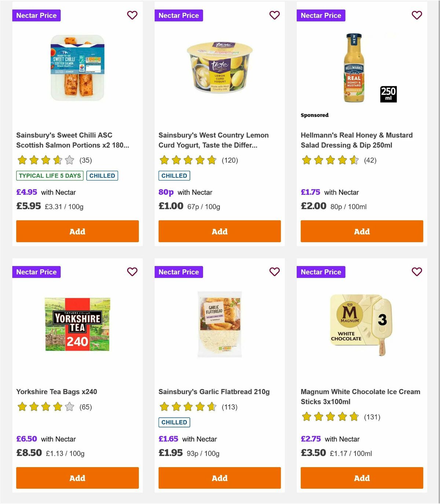
Task: Add Yorkshire Tea Bags to the basket
Action: 77,478
